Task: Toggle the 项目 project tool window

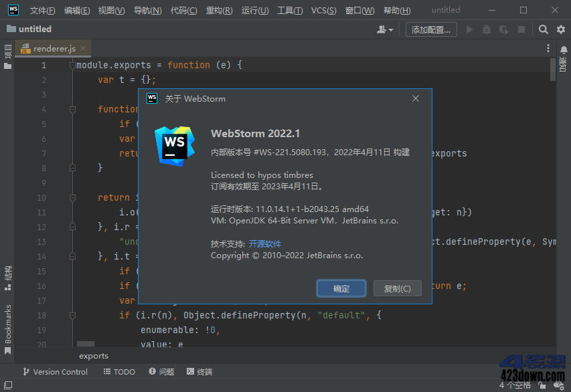Action: (7, 51)
